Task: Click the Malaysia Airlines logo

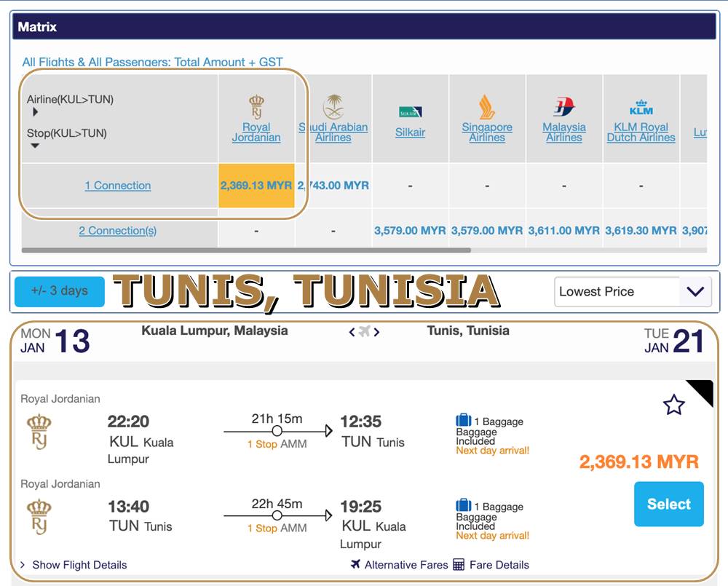Action: pyautogui.click(x=563, y=107)
